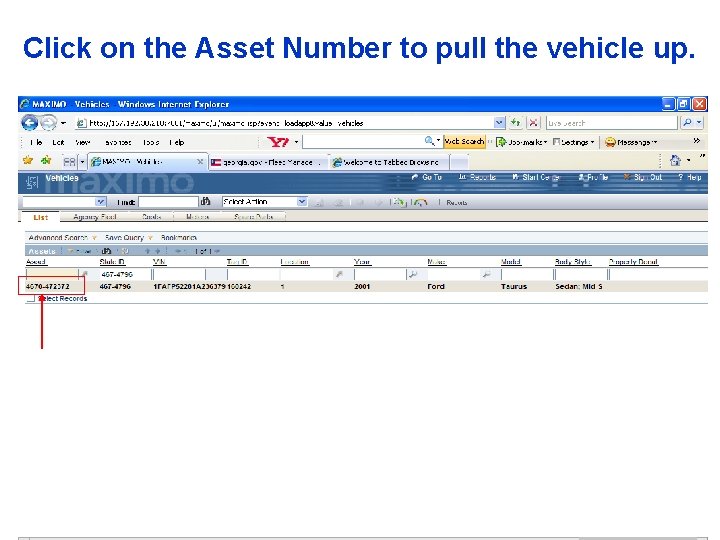Screen dimensions: 720x540
Task: Expand the Save Query arrow menu
Action: 150,238
